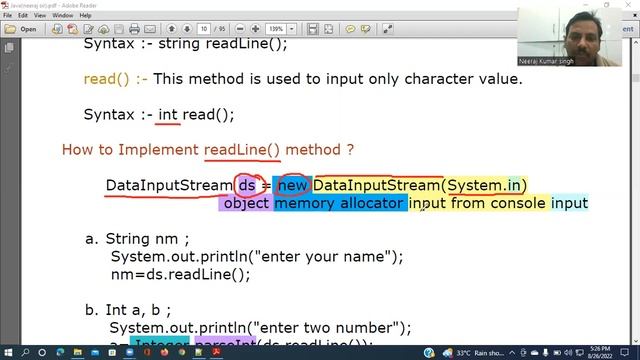
Task: Click the Print icon in toolbar
Action: pyautogui.click(x=134, y=29)
